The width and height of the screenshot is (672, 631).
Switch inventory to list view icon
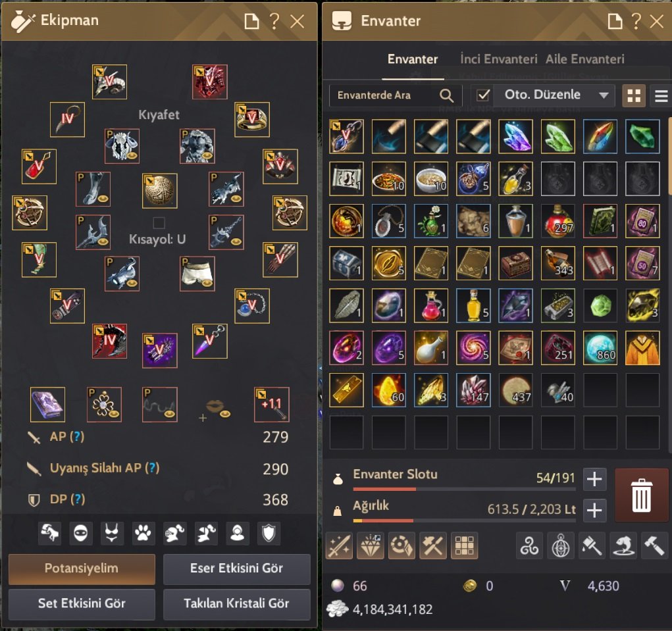point(660,95)
